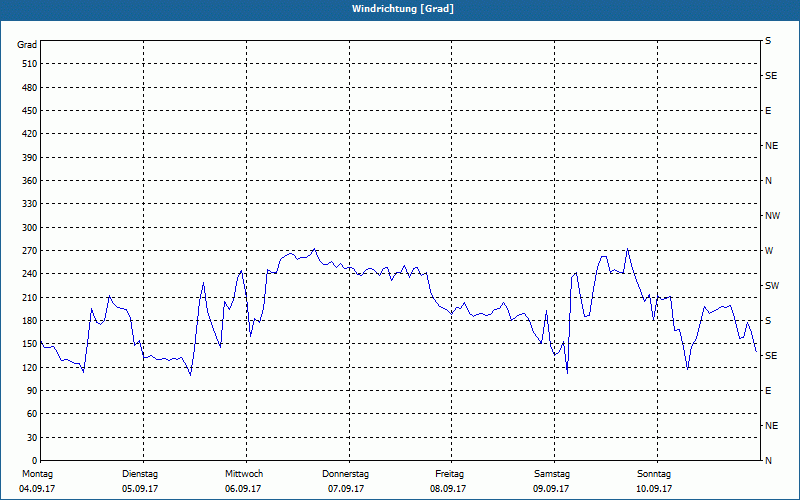
Task: Click the NW compass label on right axis
Action: coord(772,216)
